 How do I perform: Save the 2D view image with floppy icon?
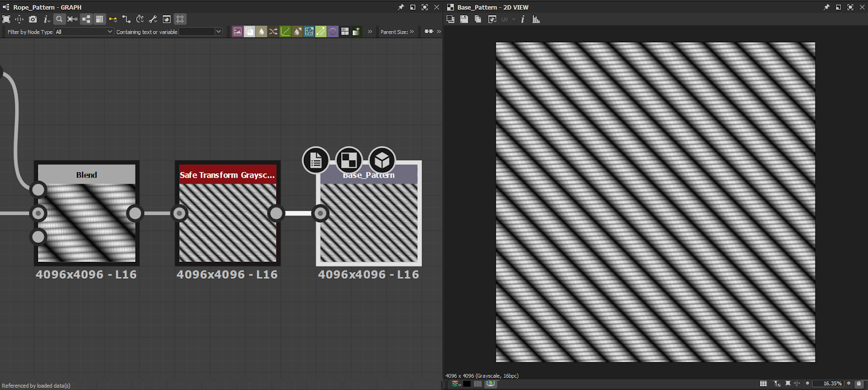point(464,19)
